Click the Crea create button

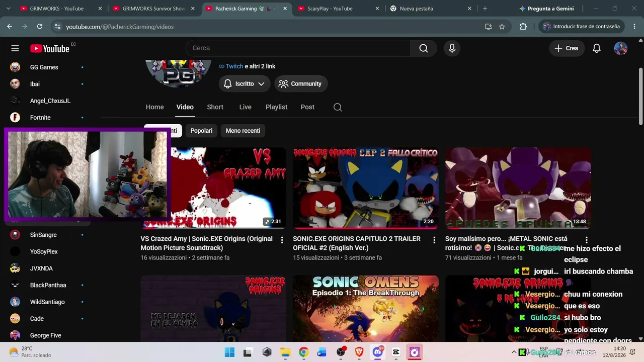[x=567, y=48]
